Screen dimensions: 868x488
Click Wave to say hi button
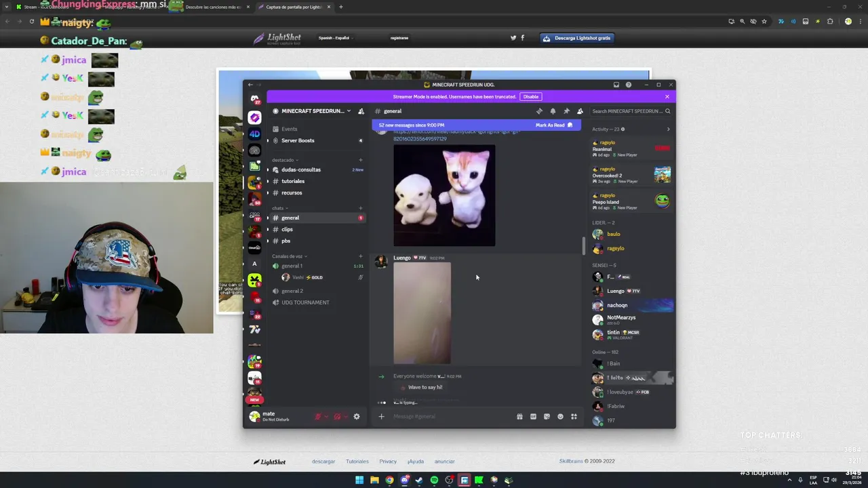[421, 387]
